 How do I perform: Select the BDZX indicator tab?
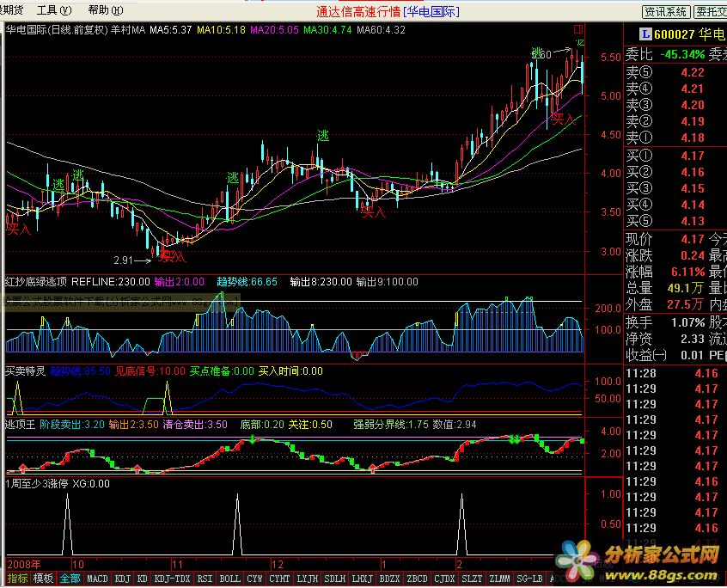[389, 579]
